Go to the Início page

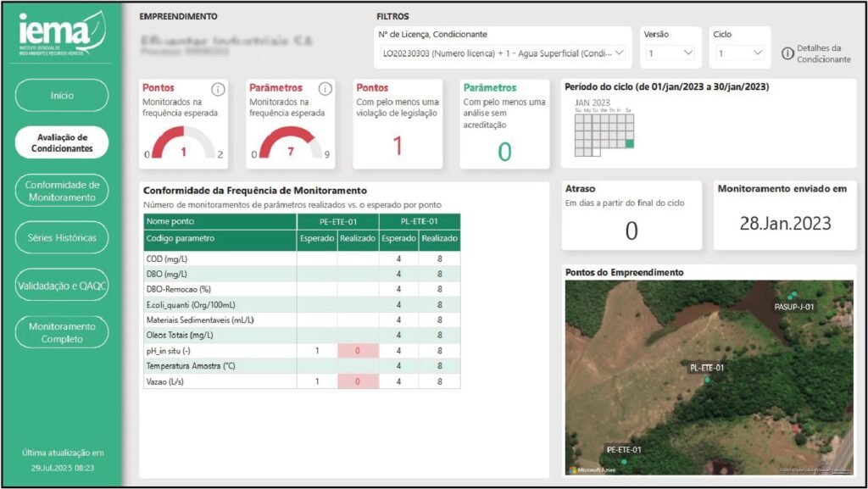(62, 95)
